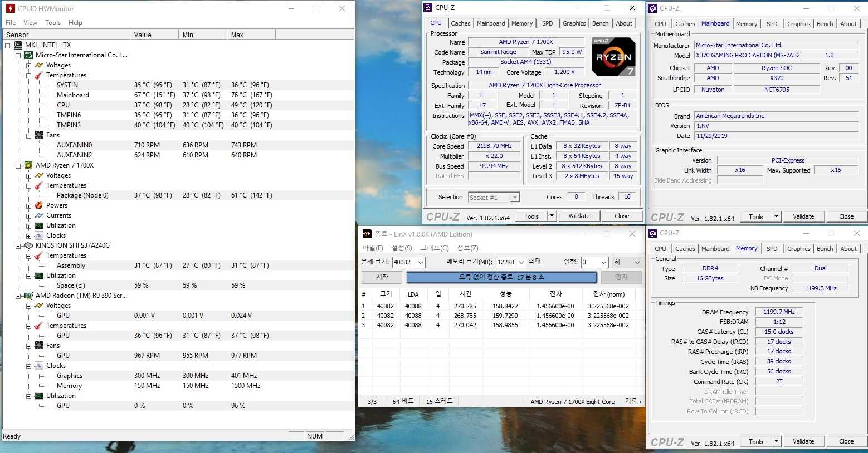Screen dimensions: 868x453
Task: Collapse the KINGSTON SHFS37A240G tree node
Action: pyautogui.click(x=18, y=245)
